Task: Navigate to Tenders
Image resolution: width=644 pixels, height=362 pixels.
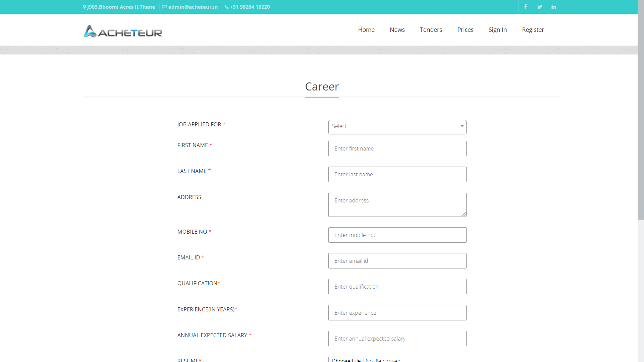Action: (431, 29)
